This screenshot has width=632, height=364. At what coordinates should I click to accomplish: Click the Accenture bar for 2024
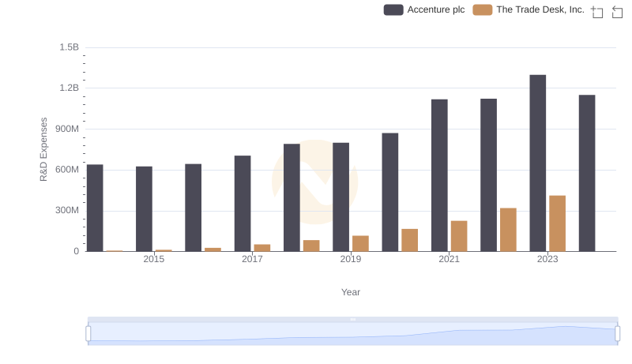pyautogui.click(x=587, y=174)
